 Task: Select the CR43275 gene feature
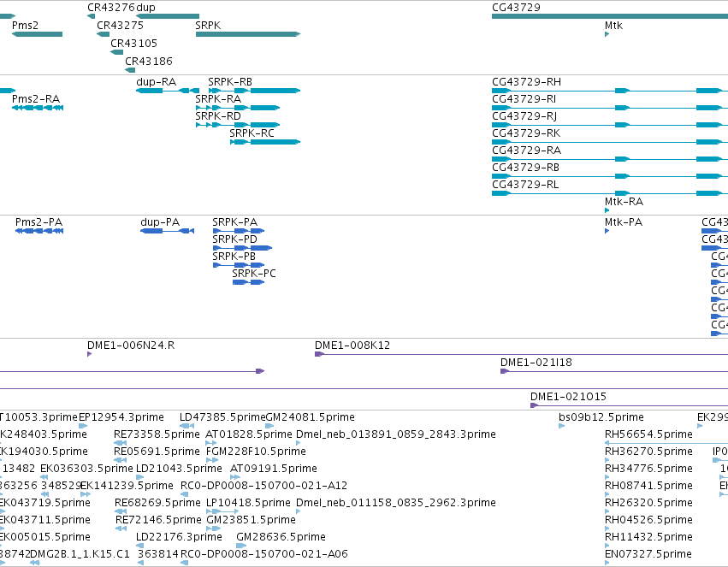click(103, 34)
